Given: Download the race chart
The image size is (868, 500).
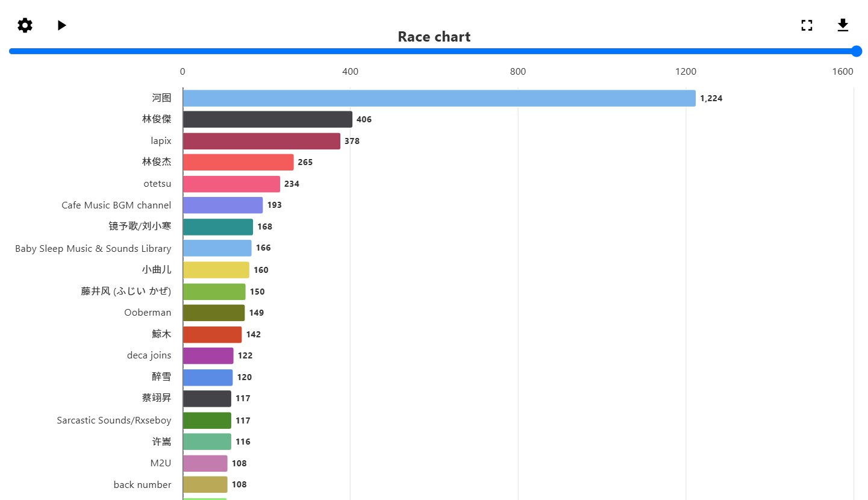Looking at the screenshot, I should click(843, 25).
